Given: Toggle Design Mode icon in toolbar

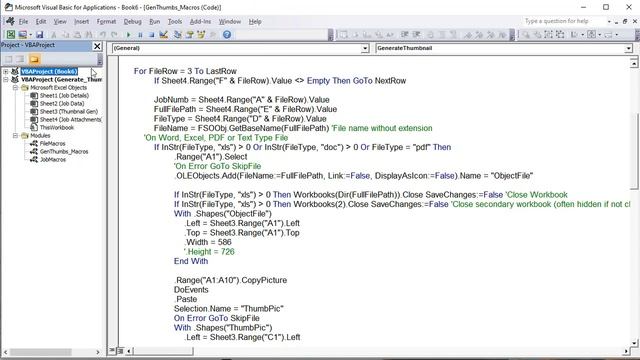Looking at the screenshot, I should 164,35.
